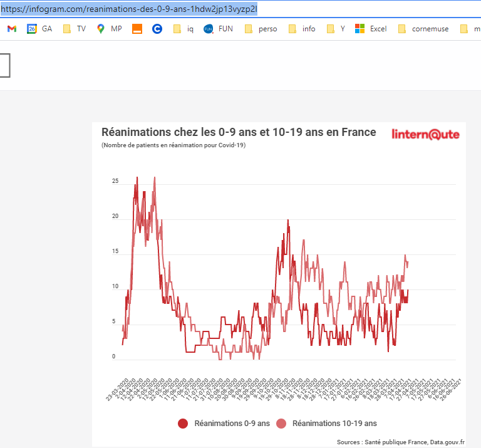
Task: Open the FUN bookmark
Action: [x=218, y=29]
